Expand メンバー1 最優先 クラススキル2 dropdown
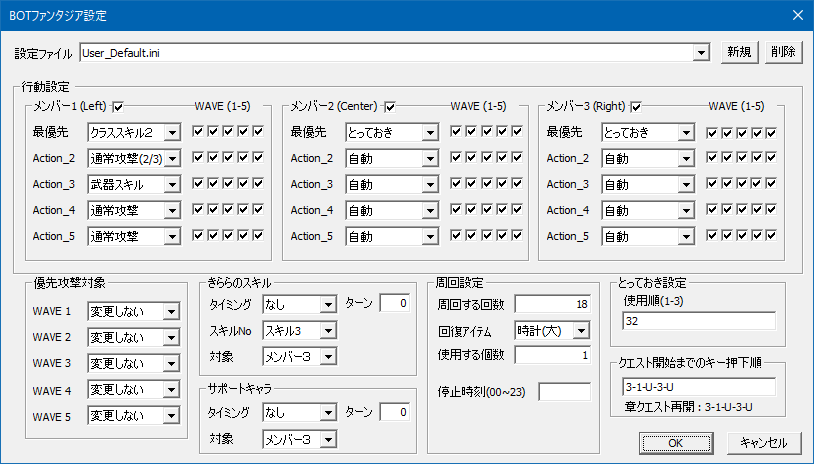Viewport: 814px width, 464px height. pyautogui.click(x=172, y=132)
